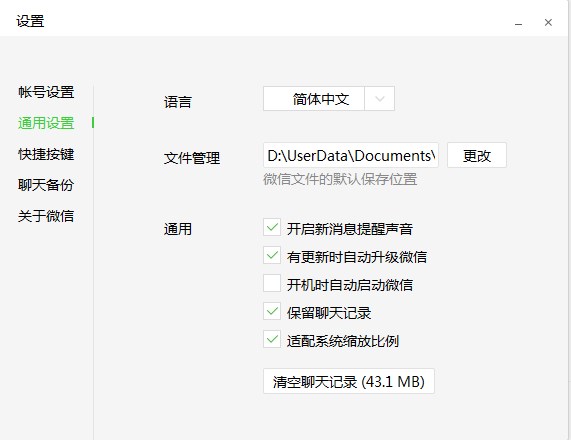571x440 pixels.
Task: Click the 设置 window title
Action: coord(30,21)
